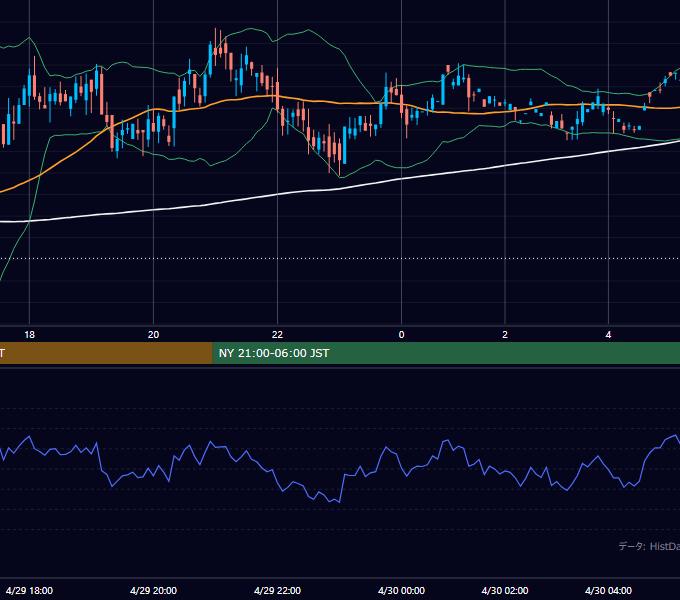Click the dotted horizontal price level line
Screen dimensions: 680x600
[340, 258]
